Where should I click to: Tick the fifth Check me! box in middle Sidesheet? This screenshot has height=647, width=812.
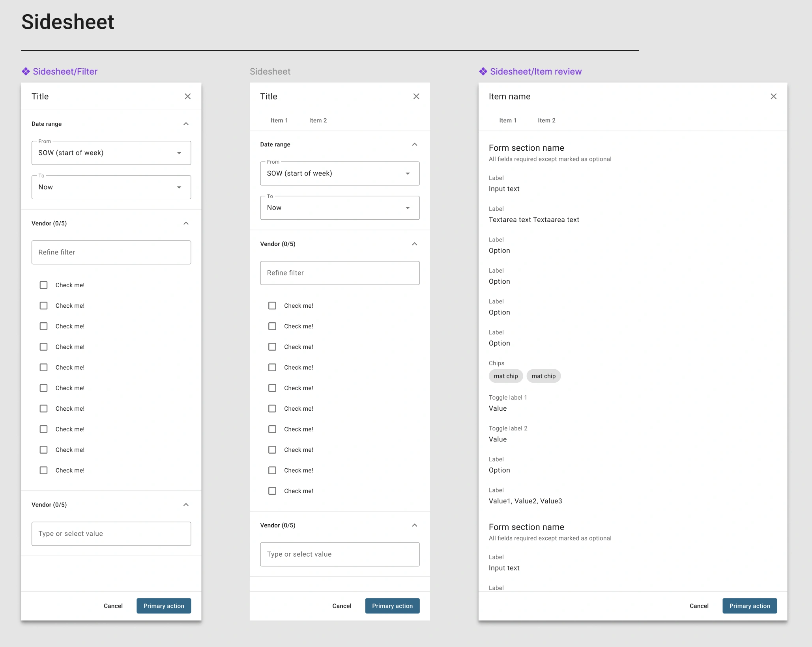(272, 388)
